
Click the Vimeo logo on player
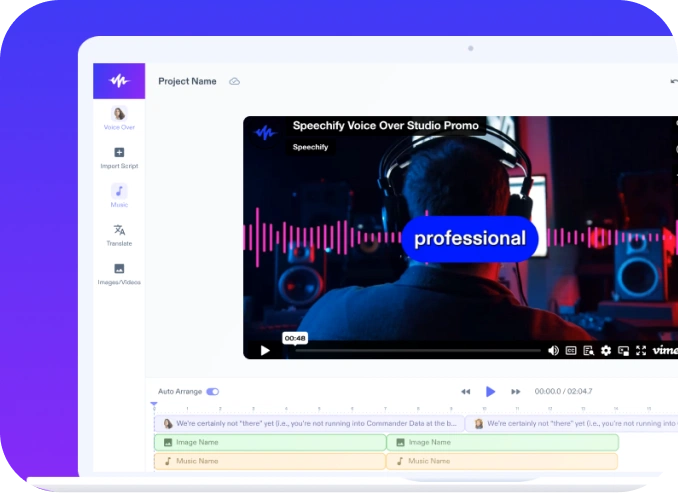pyautogui.click(x=665, y=350)
